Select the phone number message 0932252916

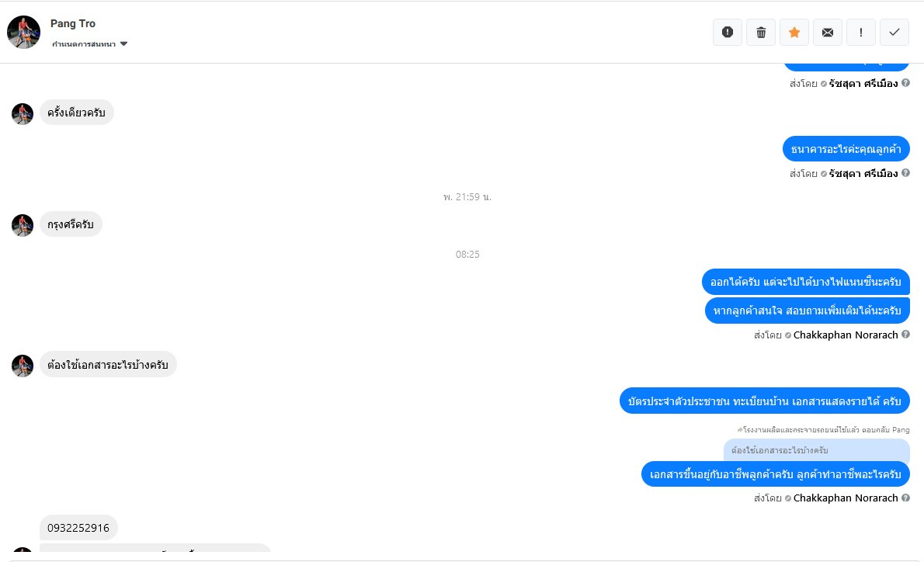point(78,528)
